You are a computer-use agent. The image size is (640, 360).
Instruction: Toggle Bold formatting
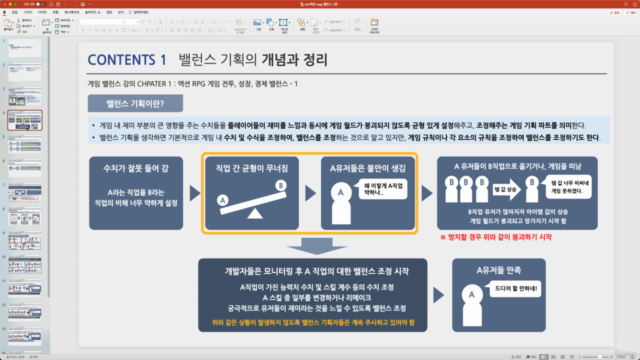(x=83, y=30)
